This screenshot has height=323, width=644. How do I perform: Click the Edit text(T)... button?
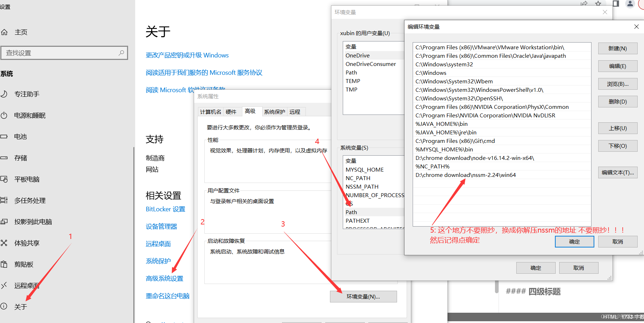(x=618, y=173)
